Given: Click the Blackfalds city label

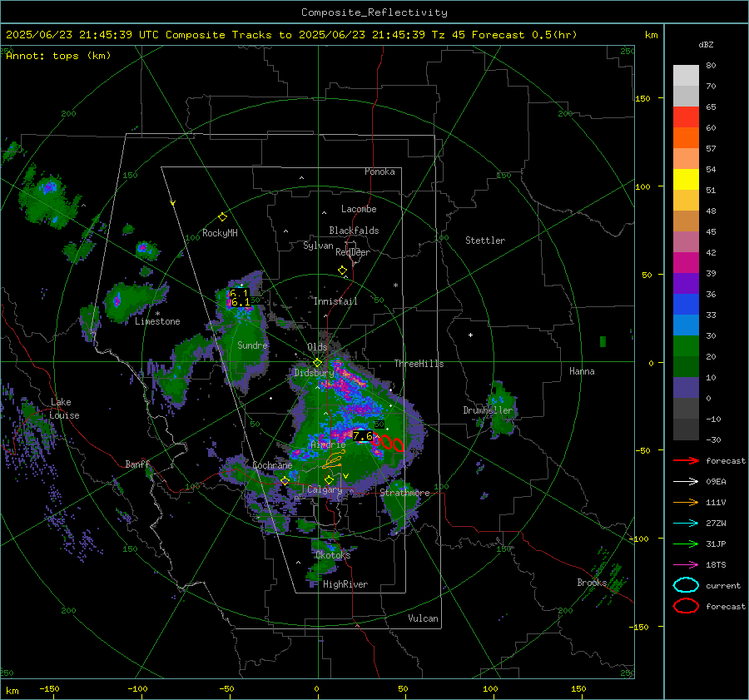Looking at the screenshot, I should click(x=354, y=231).
